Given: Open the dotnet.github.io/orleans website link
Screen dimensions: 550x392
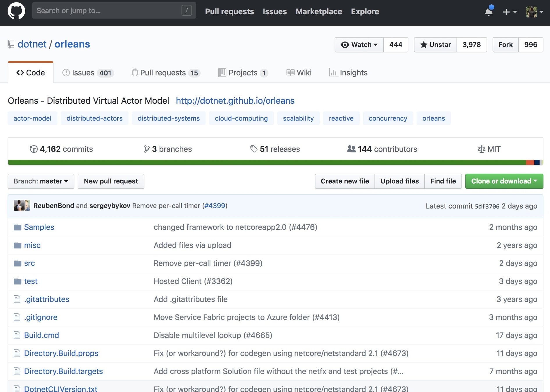Looking at the screenshot, I should point(235,100).
